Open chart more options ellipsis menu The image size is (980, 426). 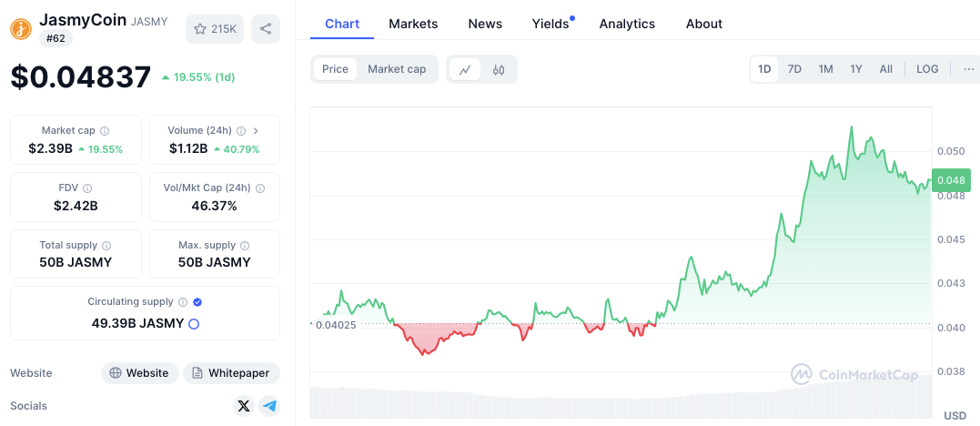pyautogui.click(x=969, y=69)
